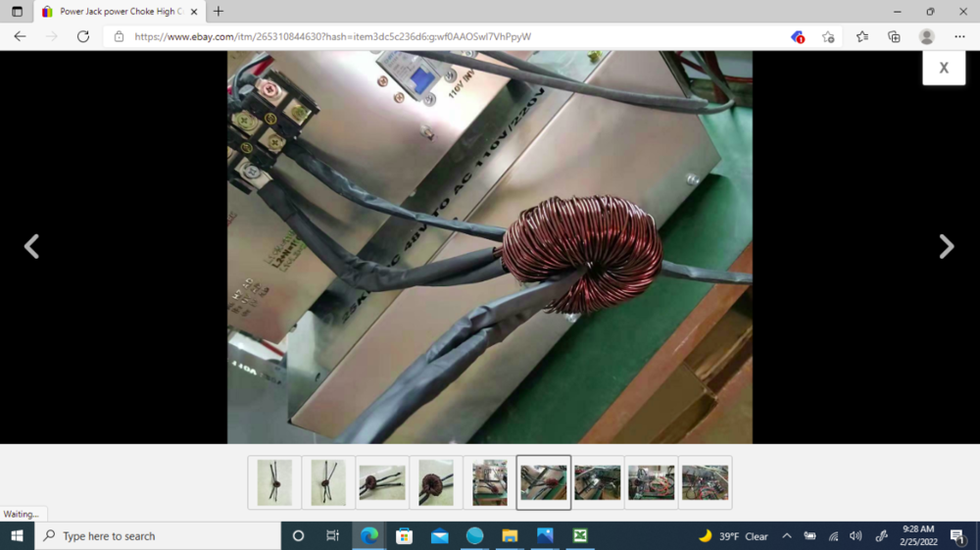Open the shopping coupons badge icon
This screenshot has height=550, width=980.
click(x=798, y=37)
